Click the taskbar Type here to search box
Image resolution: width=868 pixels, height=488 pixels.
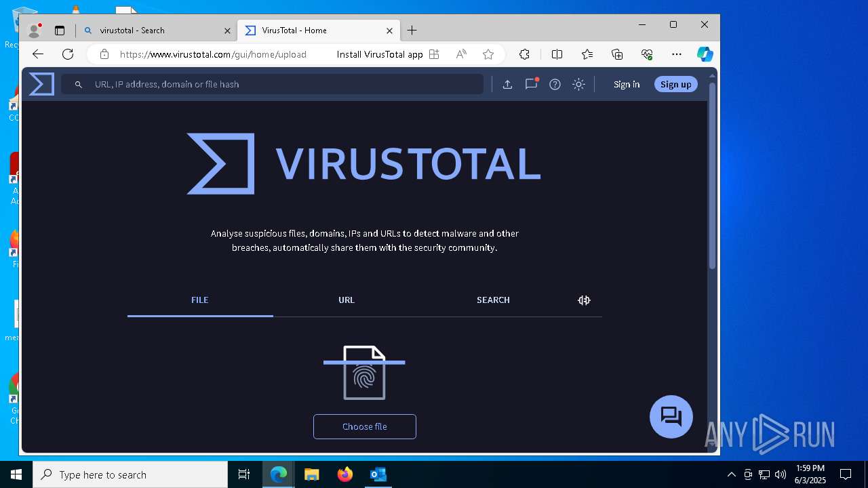point(130,474)
